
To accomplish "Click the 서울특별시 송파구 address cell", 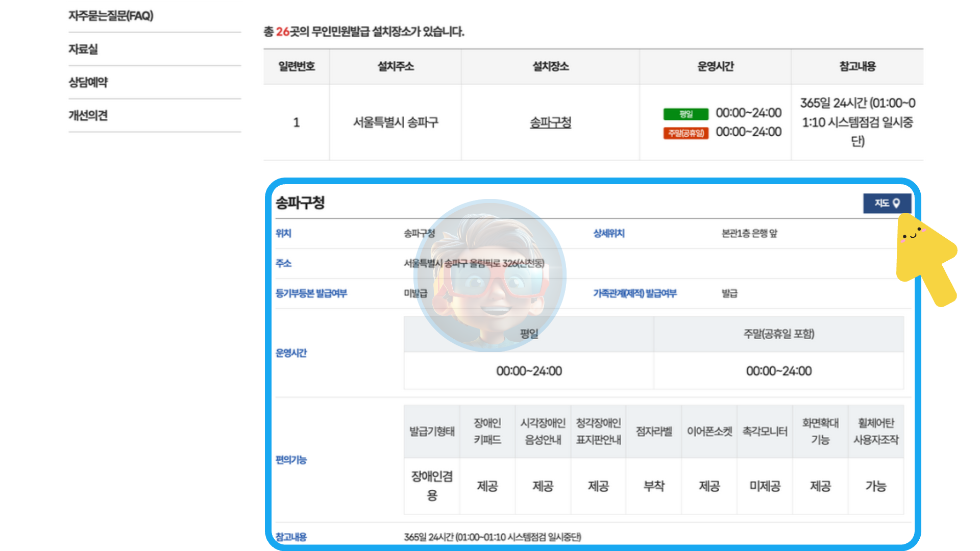I will 396,122.
